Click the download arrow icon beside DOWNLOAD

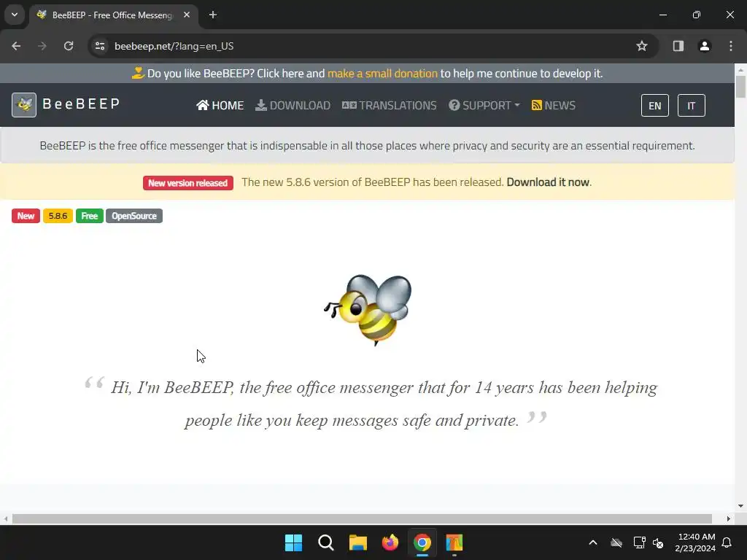coord(260,105)
